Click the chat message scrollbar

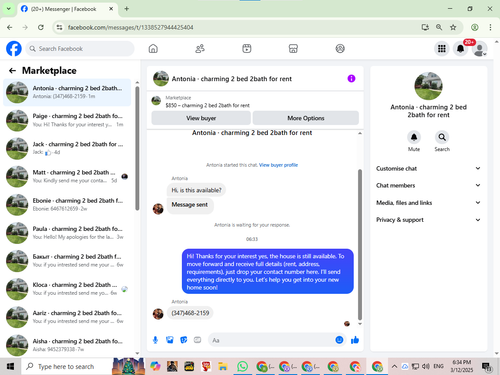[360, 244]
